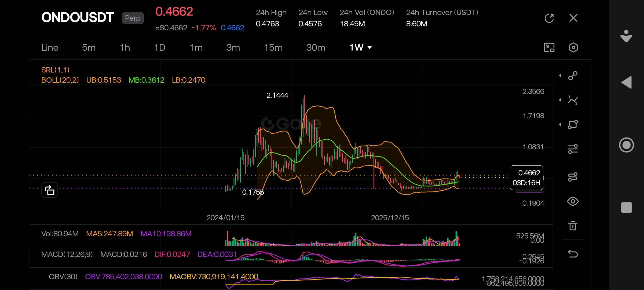Select the wave pattern drawing tool
This screenshot has height=290, width=644.
tap(573, 100)
